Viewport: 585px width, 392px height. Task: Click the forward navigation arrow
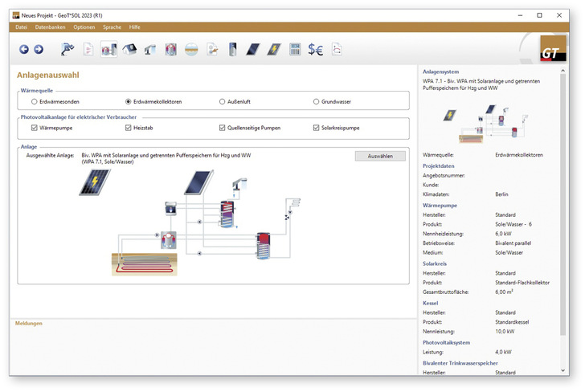tap(39, 50)
